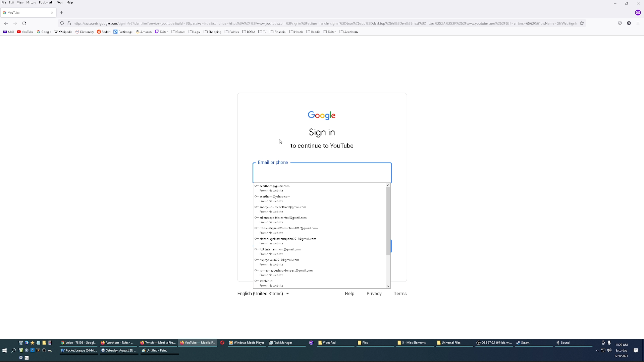This screenshot has width=644, height=362.
Task: Open the Privacy link
Action: [x=374, y=294]
